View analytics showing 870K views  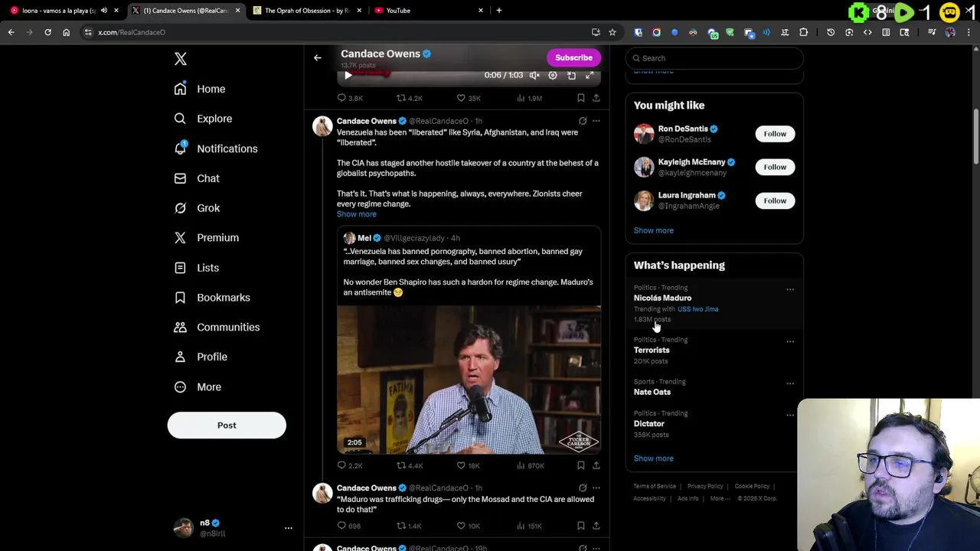click(x=531, y=465)
